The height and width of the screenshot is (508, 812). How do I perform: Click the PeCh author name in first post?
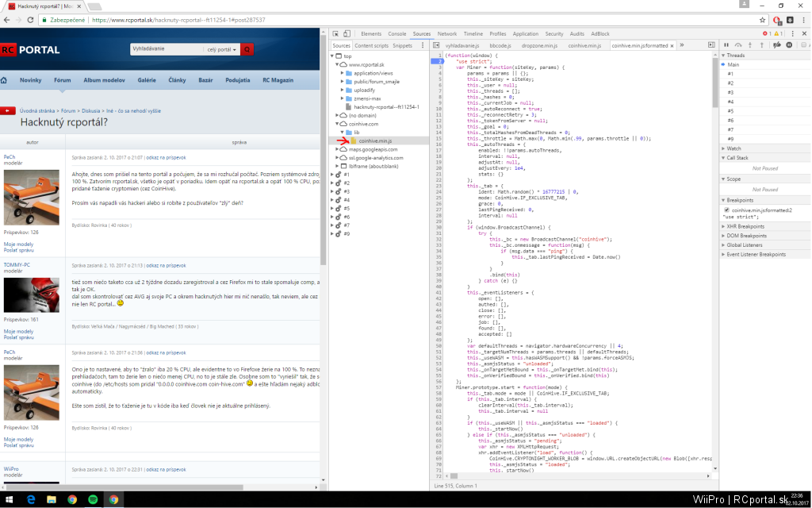point(10,156)
